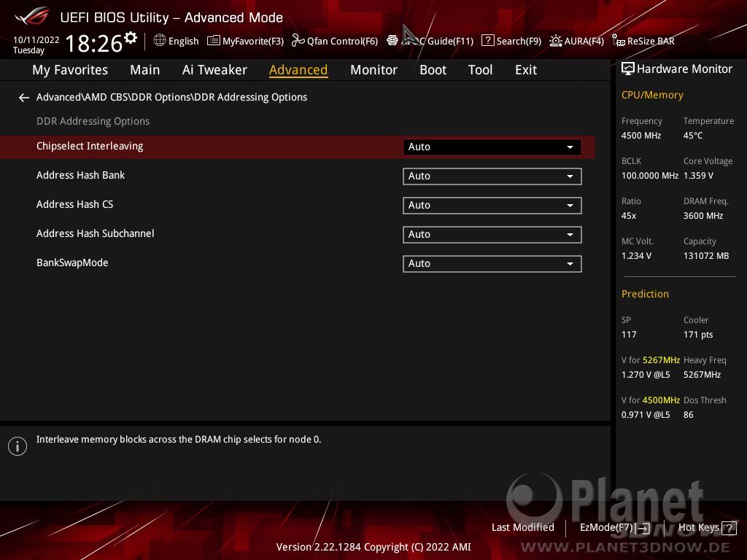Click the Search question mark icon
The height and width of the screenshot is (560, 747).
coord(488,41)
